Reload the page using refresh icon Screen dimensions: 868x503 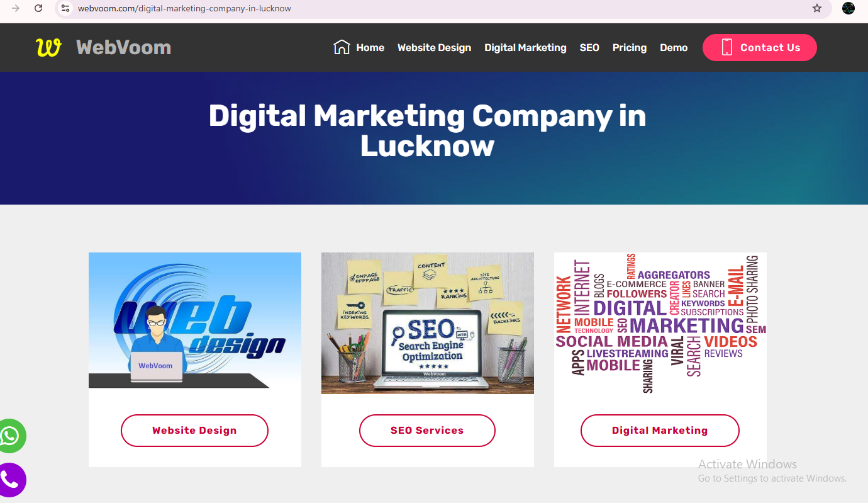(38, 8)
